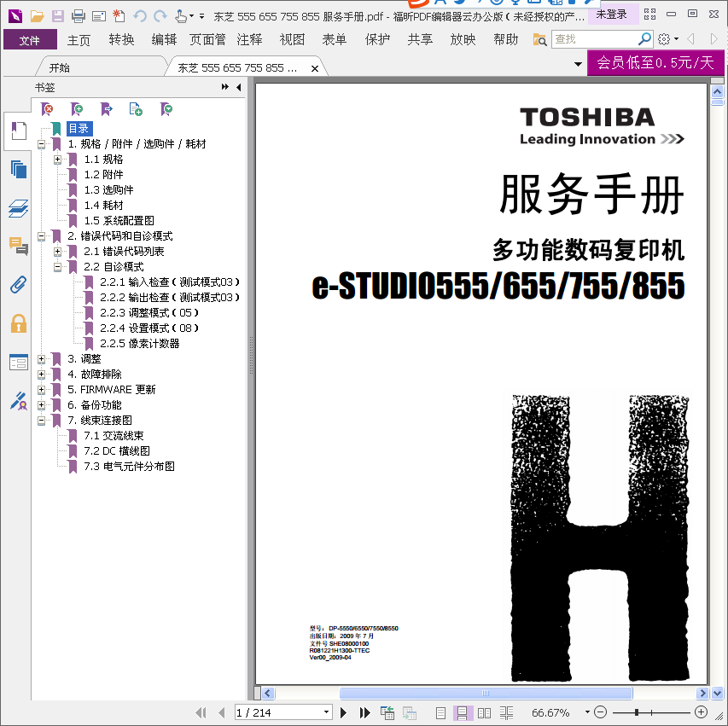The height and width of the screenshot is (726, 728).
Task: Click the 会员低至0.5元/天 promo button
Action: pyautogui.click(x=655, y=62)
